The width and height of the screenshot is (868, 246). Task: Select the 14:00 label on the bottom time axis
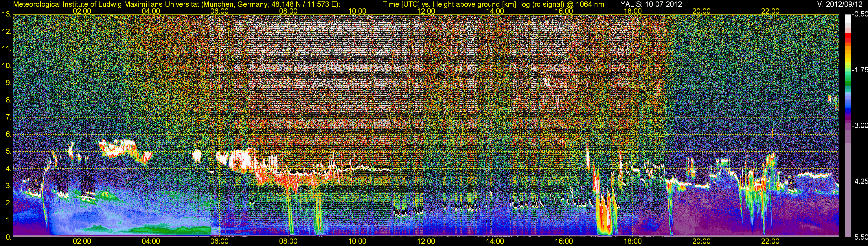[x=495, y=242]
